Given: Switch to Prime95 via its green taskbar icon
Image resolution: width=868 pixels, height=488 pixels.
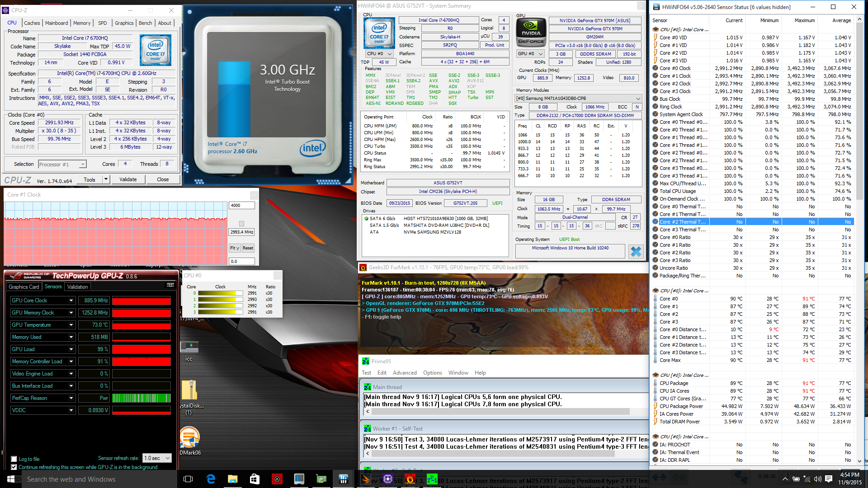Looking at the screenshot, I should coord(432,479).
